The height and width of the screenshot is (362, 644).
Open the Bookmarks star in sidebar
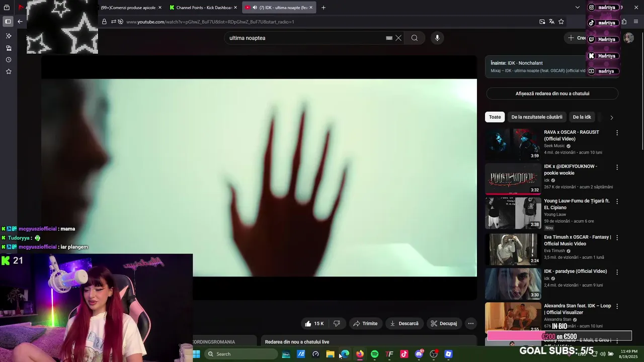[9, 71]
